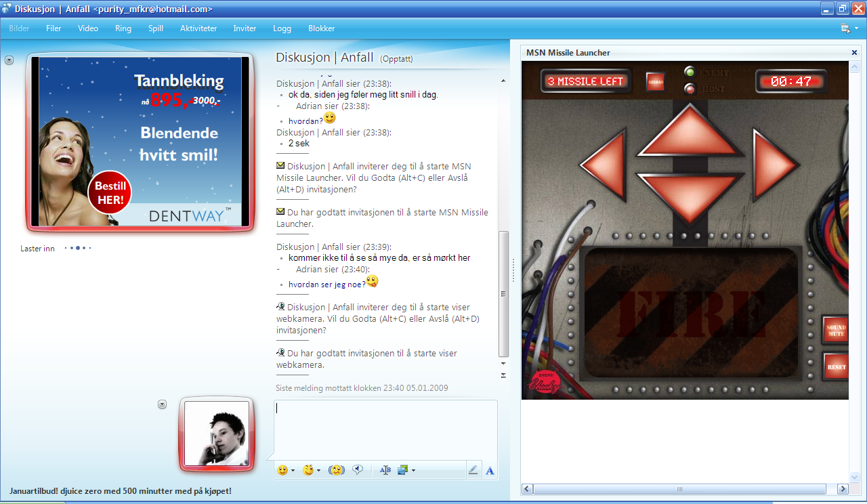
Task: Expand the arrow next to the background picture icon
Action: (413, 471)
